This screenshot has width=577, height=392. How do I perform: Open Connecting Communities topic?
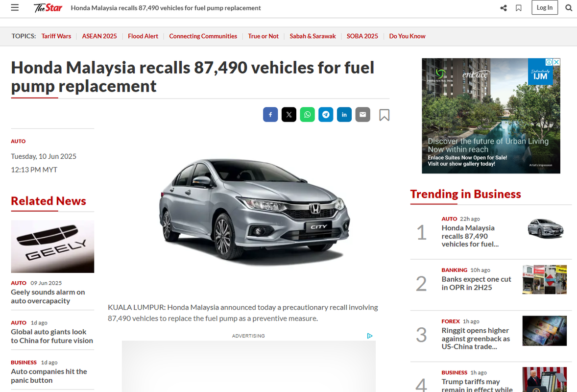(203, 36)
